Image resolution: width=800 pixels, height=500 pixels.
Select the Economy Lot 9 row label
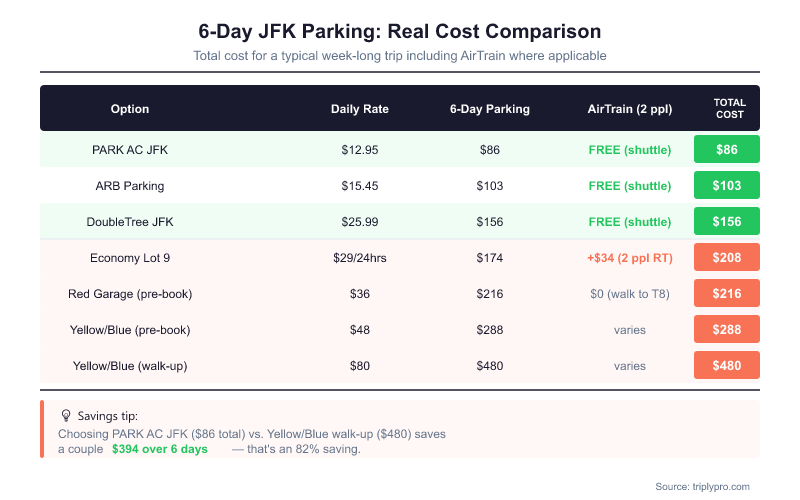pos(130,257)
